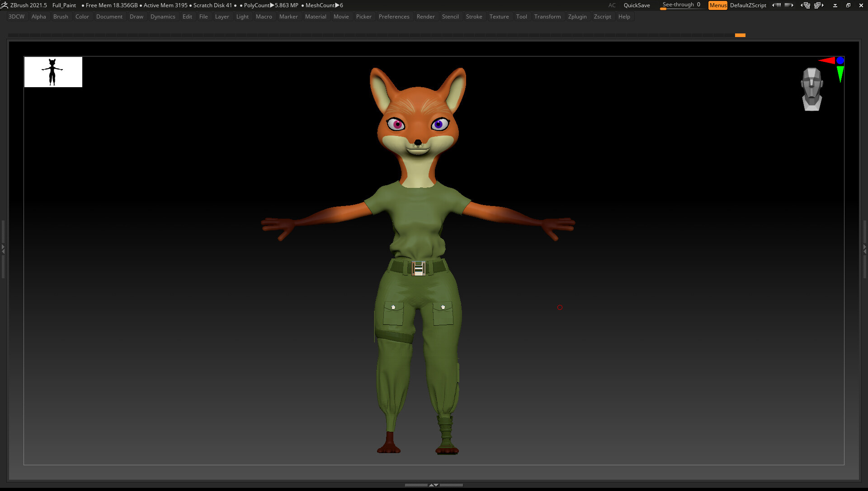Click the blue Z-axis dot
Image resolution: width=868 pixels, height=491 pixels.
[x=840, y=60]
